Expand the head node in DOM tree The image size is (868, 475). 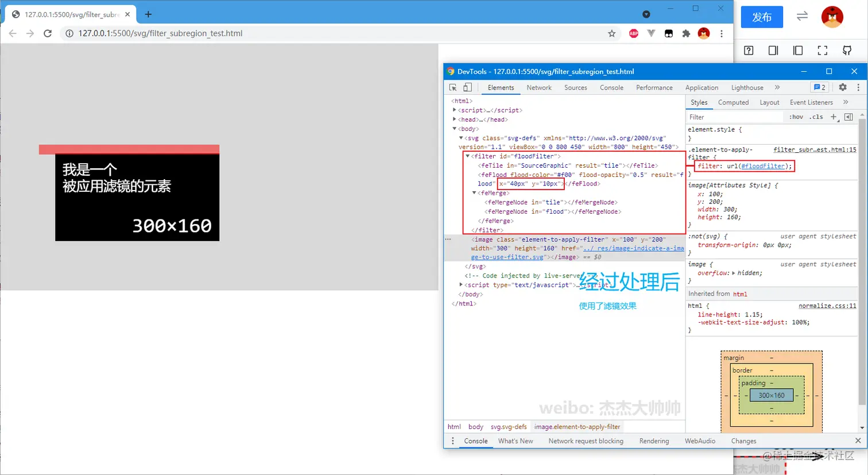pyautogui.click(x=454, y=119)
